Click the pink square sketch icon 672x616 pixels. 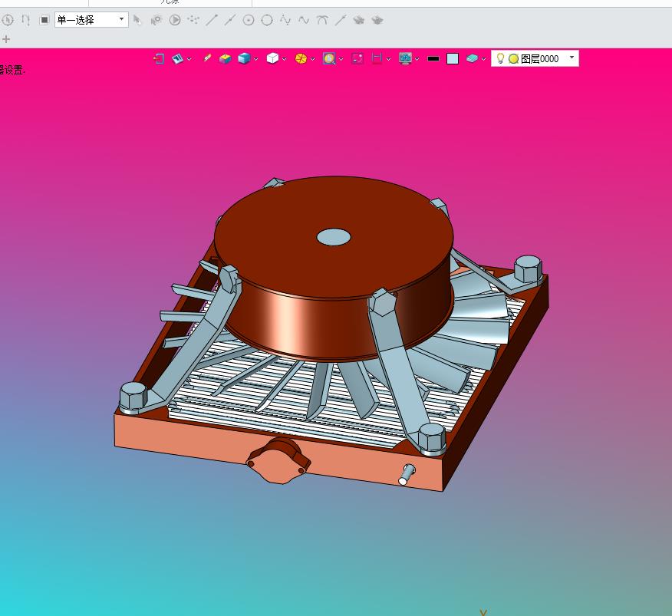[357, 58]
